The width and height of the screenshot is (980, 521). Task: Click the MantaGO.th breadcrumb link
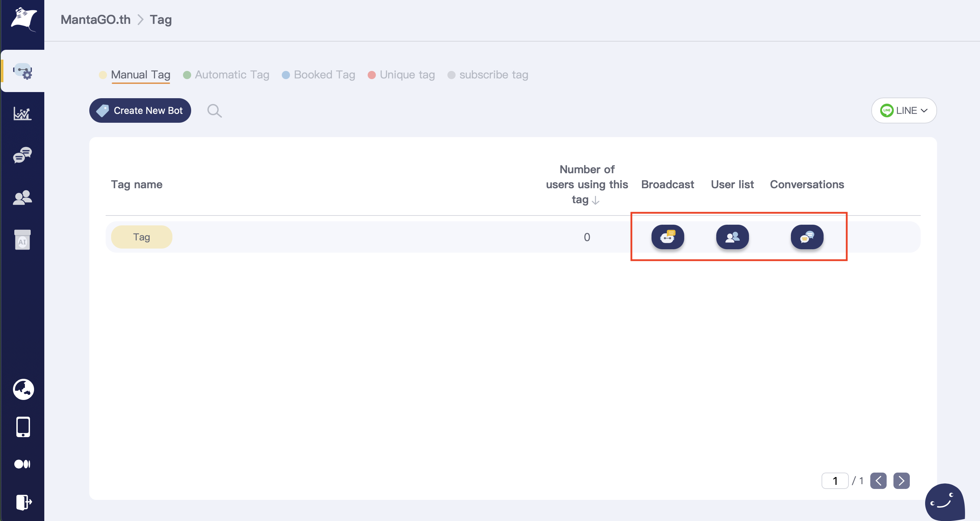[95, 19]
